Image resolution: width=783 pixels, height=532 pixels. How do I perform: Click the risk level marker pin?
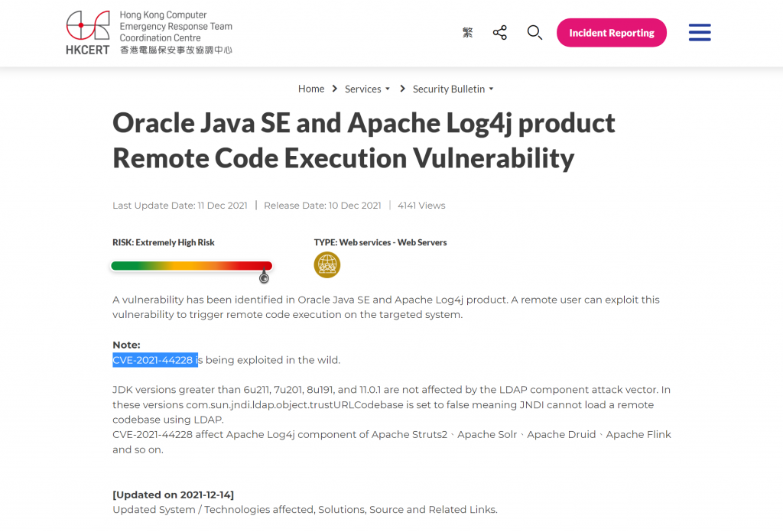pos(265,277)
